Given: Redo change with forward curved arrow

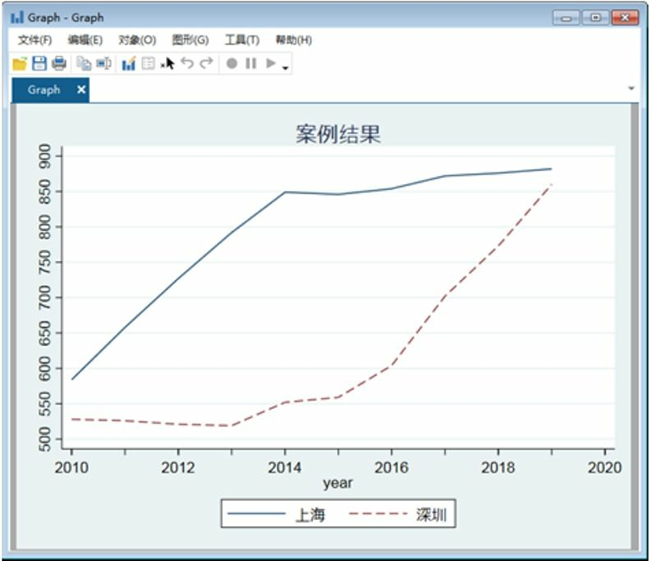Looking at the screenshot, I should click(206, 63).
